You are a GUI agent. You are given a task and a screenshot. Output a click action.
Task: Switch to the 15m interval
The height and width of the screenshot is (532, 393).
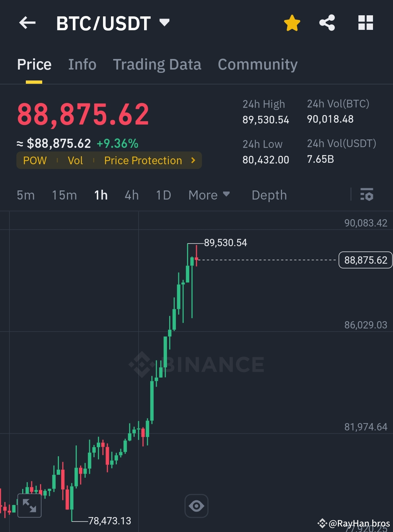tap(64, 195)
